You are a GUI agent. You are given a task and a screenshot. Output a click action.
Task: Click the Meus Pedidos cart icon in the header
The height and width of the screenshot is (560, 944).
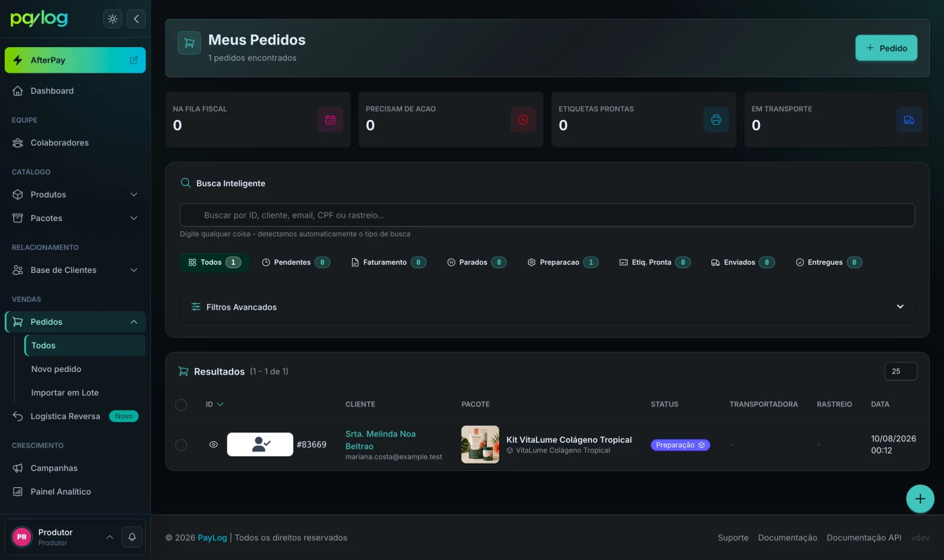pos(189,43)
